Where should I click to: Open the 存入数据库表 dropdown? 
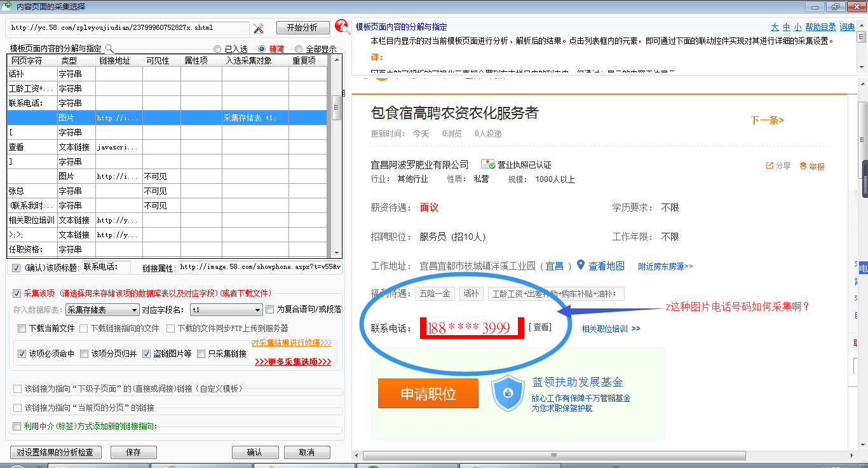pyautogui.click(x=102, y=310)
